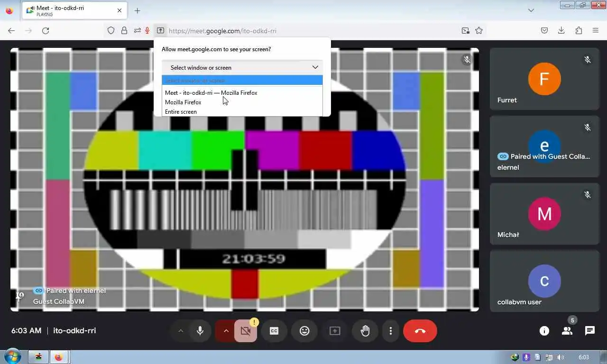Open meeting details info icon
The width and height of the screenshot is (607, 364).
tap(544, 331)
